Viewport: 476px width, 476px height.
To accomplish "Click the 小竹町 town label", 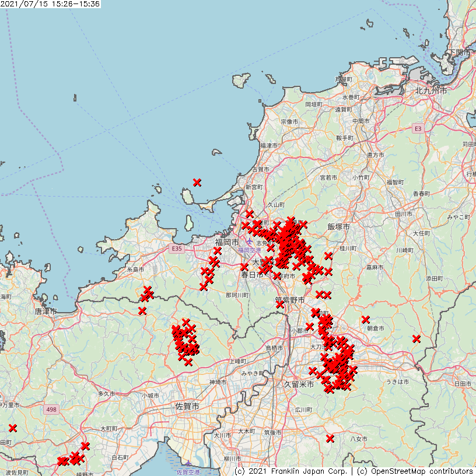I will coord(361,177).
